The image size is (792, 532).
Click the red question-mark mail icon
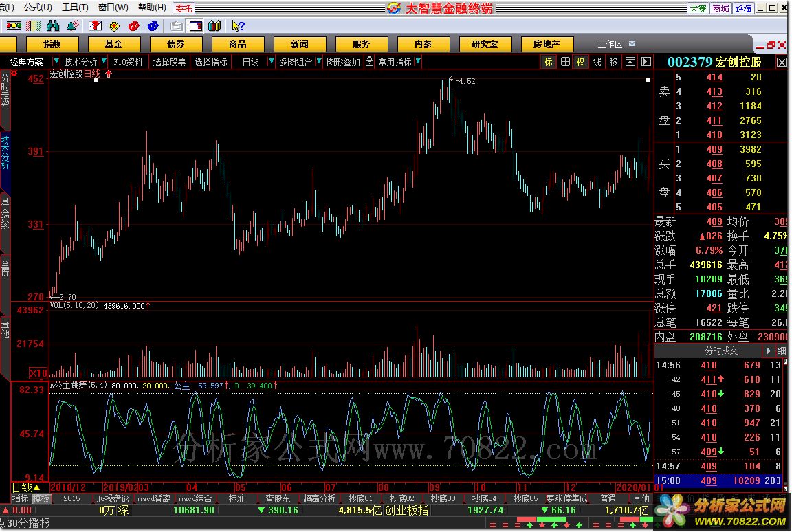click(x=95, y=25)
